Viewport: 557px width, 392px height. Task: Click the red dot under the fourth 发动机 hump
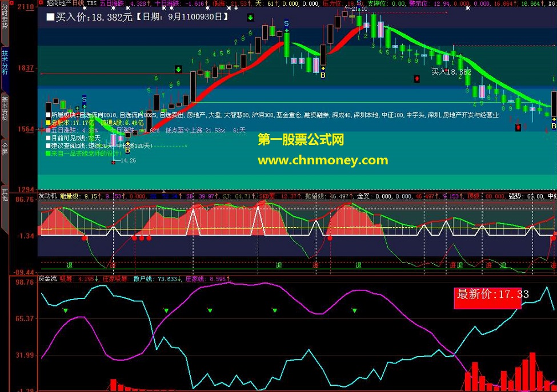(x=330, y=238)
